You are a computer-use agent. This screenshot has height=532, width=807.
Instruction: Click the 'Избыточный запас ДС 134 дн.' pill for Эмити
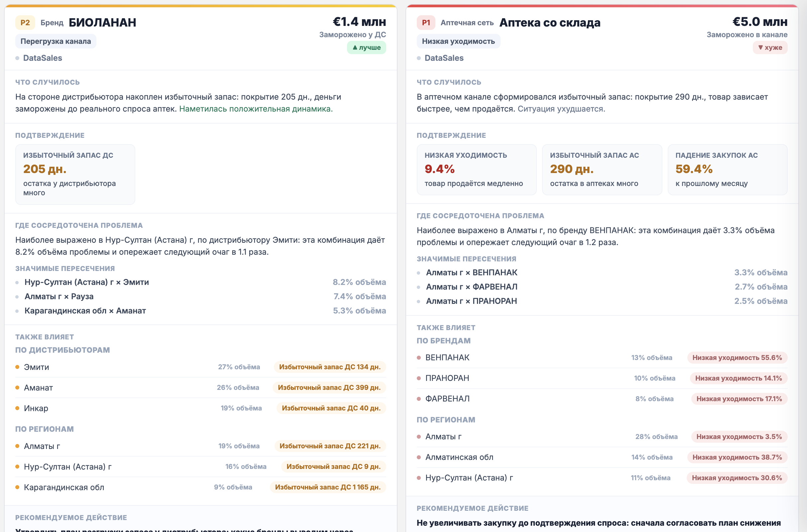tap(330, 367)
